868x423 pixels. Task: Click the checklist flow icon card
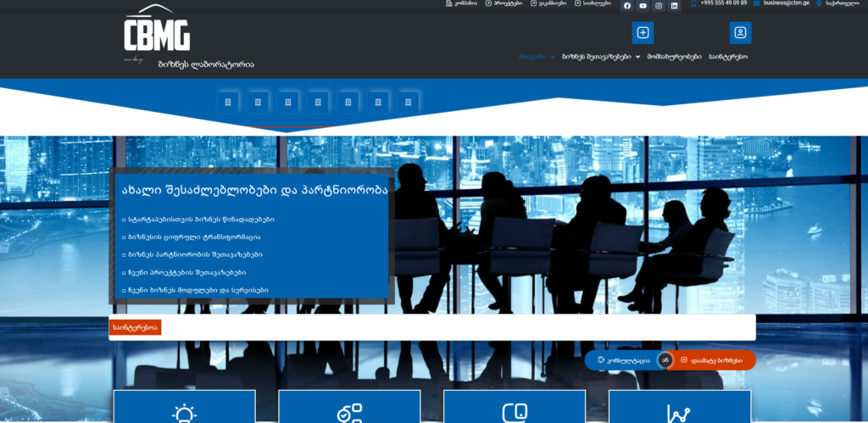[349, 412]
